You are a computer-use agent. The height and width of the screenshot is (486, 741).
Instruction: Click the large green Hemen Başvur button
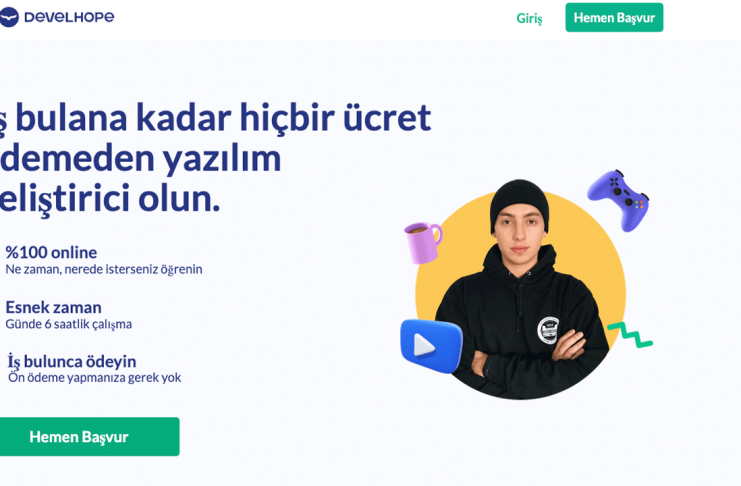point(89,436)
